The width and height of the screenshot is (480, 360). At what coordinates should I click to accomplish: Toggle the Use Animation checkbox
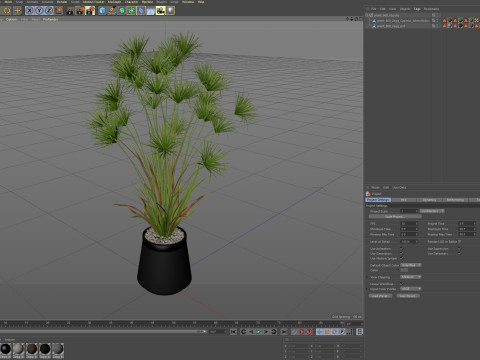[x=401, y=249]
